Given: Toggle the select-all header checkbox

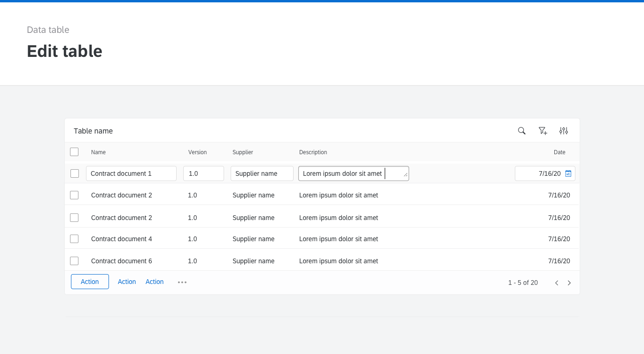Looking at the screenshot, I should pyautogui.click(x=74, y=152).
